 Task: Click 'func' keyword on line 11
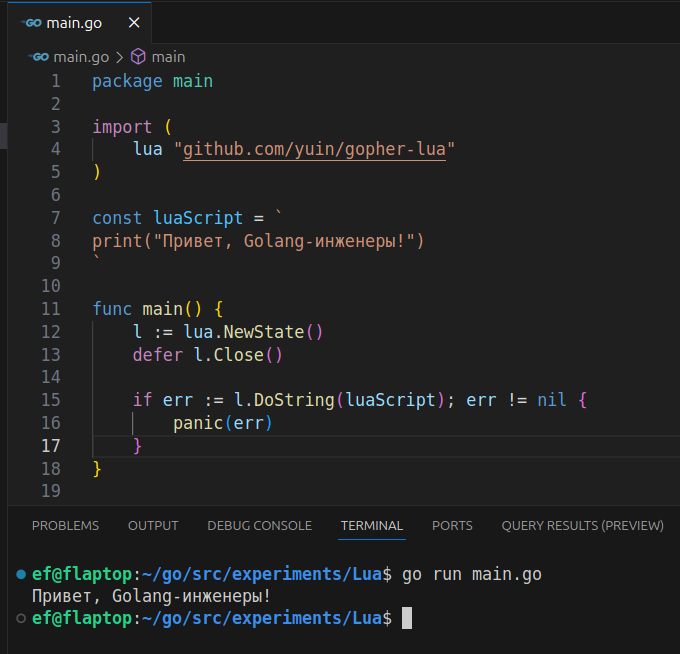pos(112,309)
